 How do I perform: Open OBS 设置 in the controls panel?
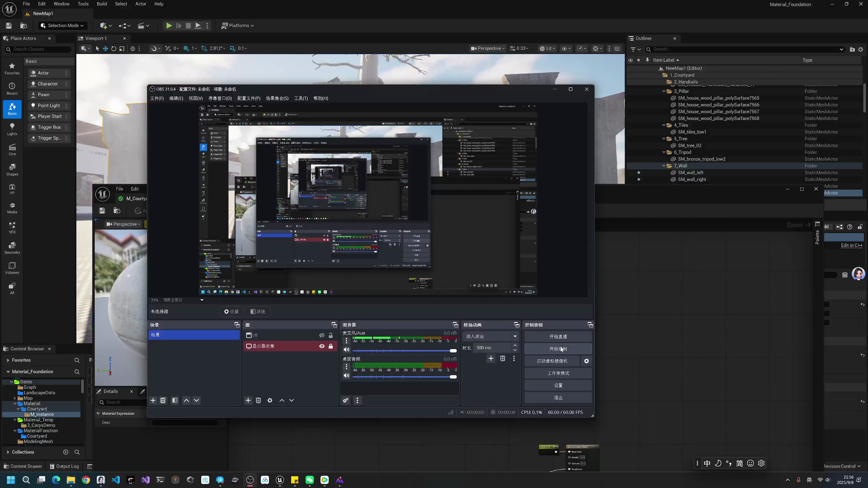pyautogui.click(x=558, y=385)
